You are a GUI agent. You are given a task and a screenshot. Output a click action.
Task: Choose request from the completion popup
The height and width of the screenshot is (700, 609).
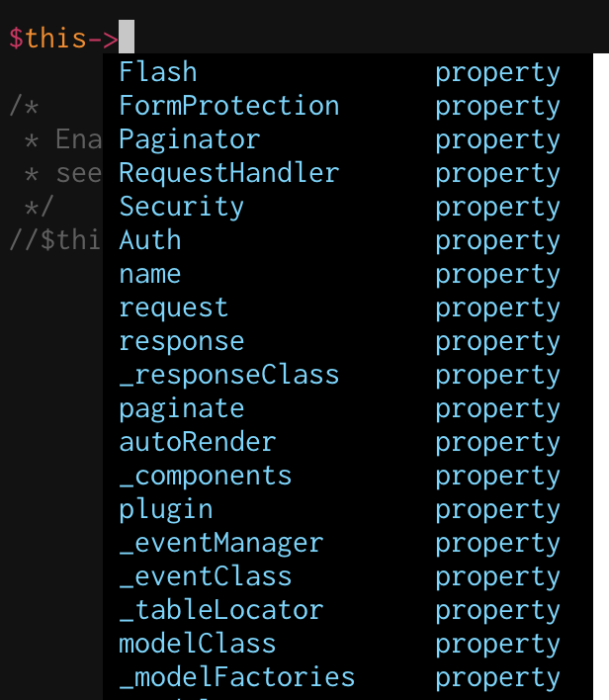click(173, 307)
